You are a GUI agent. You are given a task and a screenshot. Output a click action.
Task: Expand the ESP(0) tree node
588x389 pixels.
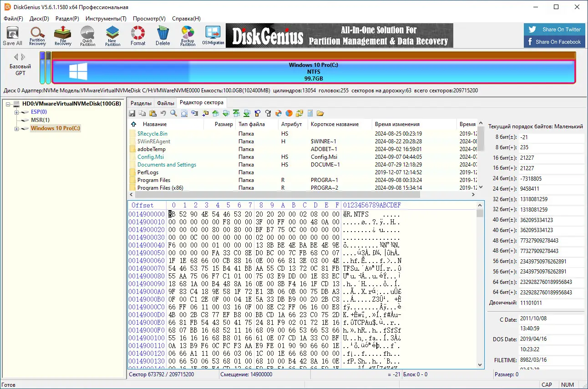pos(16,112)
